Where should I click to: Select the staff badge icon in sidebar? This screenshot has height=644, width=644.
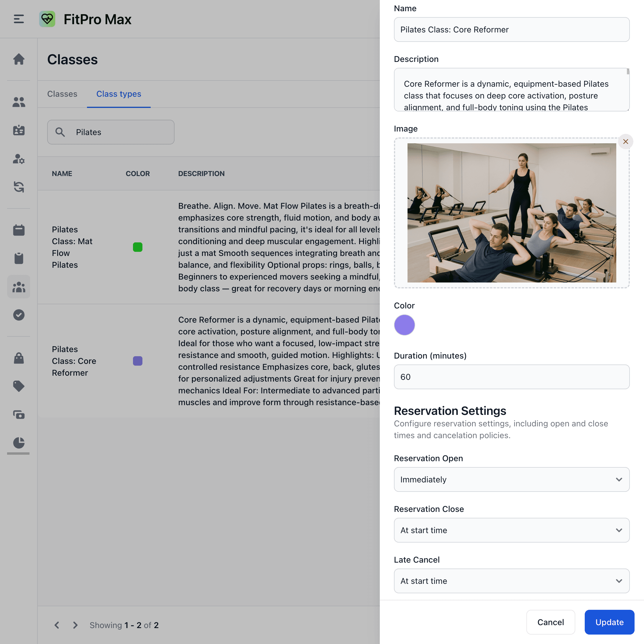tap(19, 130)
